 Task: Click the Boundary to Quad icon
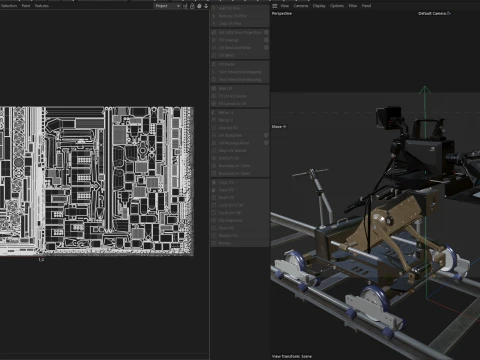click(214, 173)
